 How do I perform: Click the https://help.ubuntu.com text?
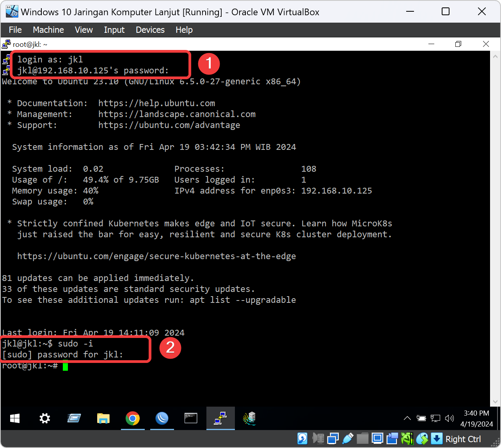pos(156,103)
